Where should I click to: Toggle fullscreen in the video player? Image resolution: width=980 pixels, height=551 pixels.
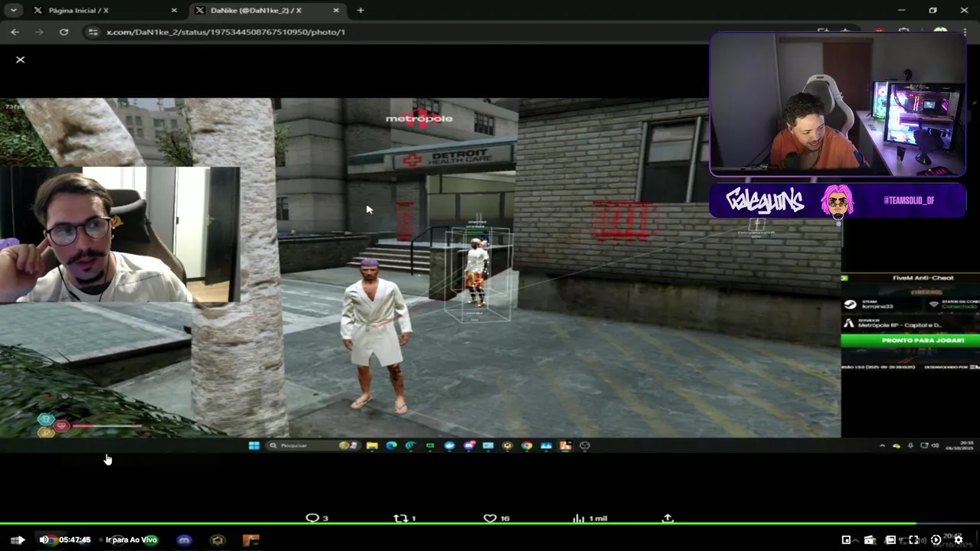coord(913,540)
